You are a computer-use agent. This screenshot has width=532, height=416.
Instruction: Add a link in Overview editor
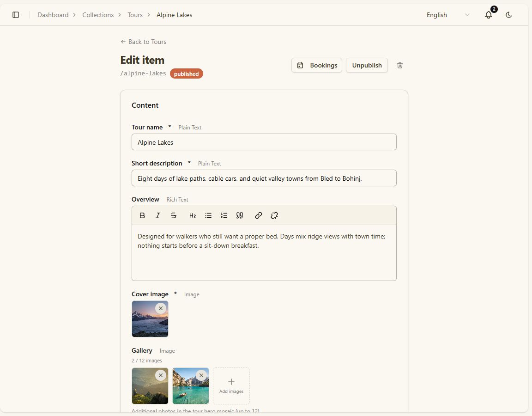[x=259, y=215]
